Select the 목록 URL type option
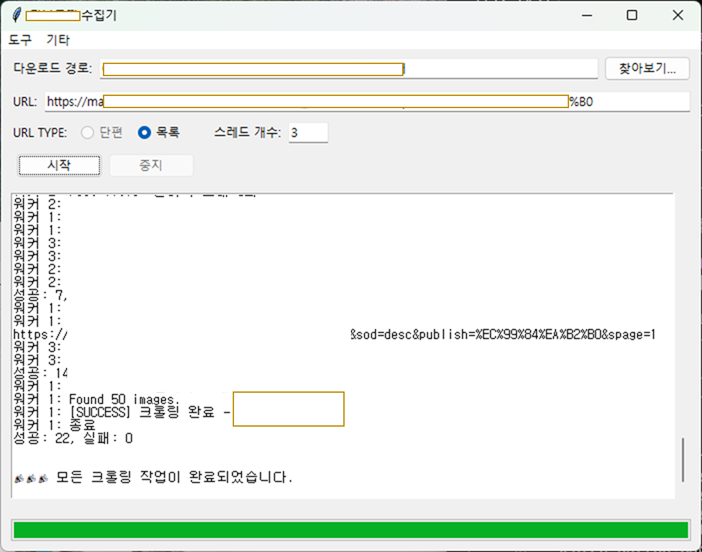 tap(145, 132)
